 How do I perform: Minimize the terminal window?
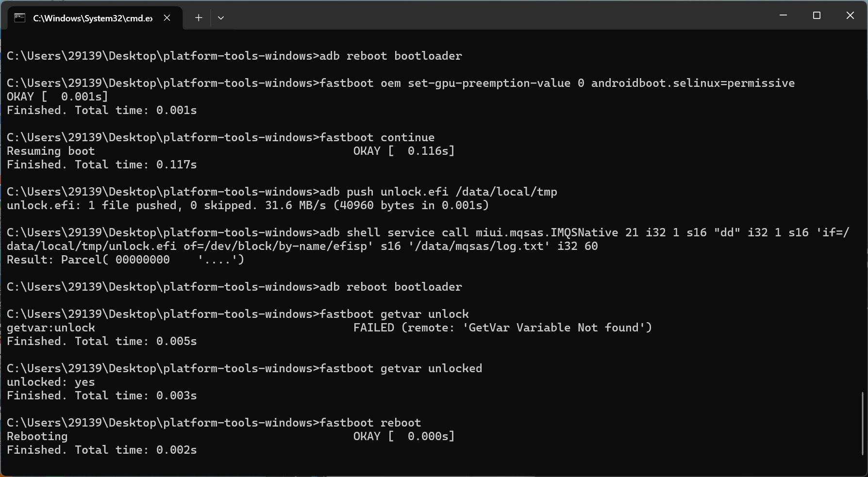coord(783,16)
